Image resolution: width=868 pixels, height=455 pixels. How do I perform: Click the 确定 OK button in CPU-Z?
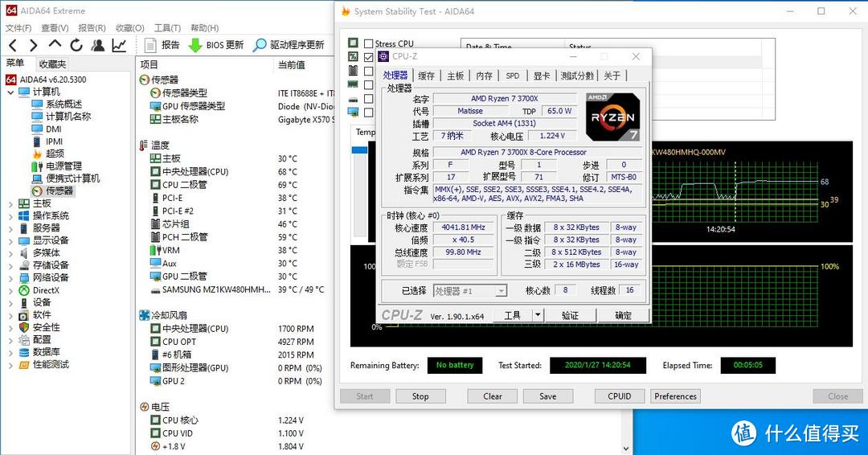click(624, 315)
